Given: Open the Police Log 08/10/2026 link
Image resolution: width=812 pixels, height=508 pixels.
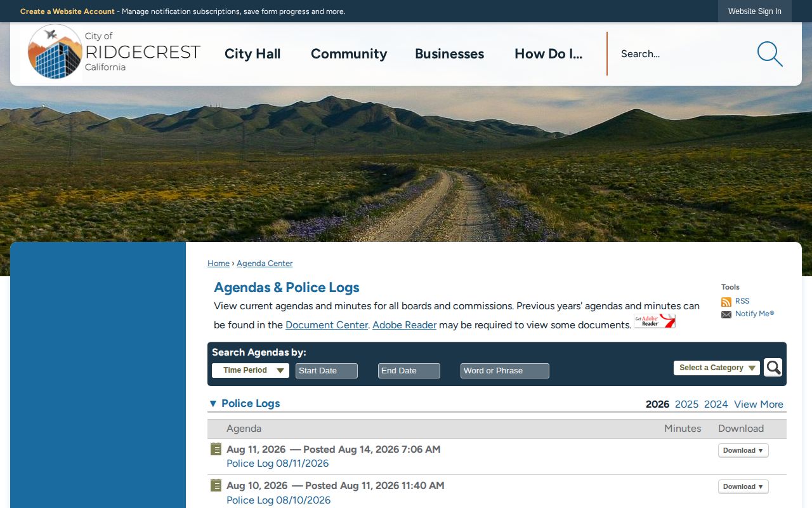Looking at the screenshot, I should [x=278, y=500].
